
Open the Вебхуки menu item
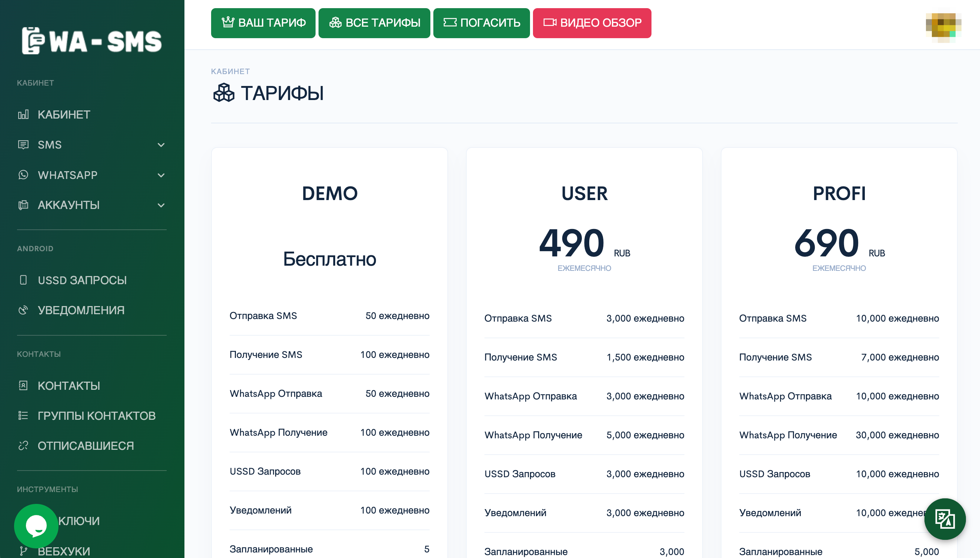[x=64, y=551]
